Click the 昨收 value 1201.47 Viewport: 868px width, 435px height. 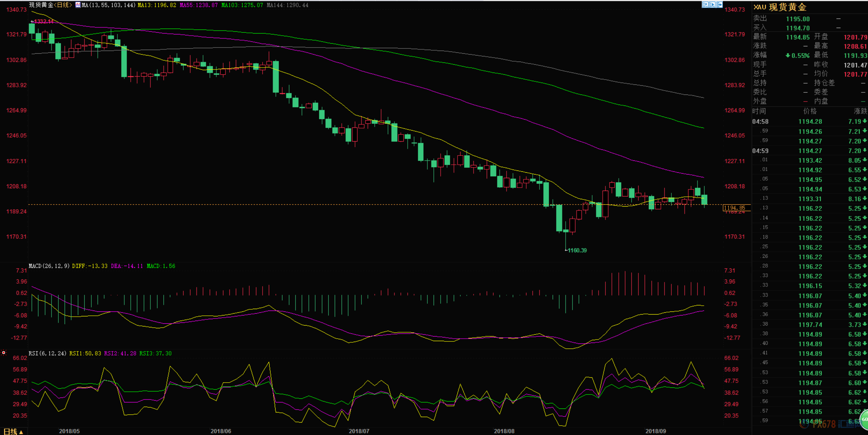tap(855, 65)
